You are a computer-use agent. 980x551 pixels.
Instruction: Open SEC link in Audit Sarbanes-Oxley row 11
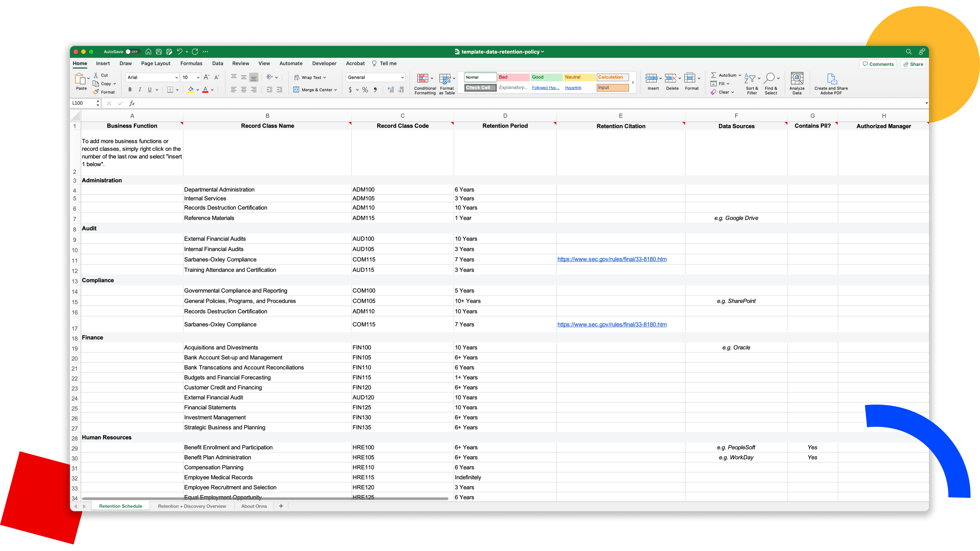click(x=612, y=259)
